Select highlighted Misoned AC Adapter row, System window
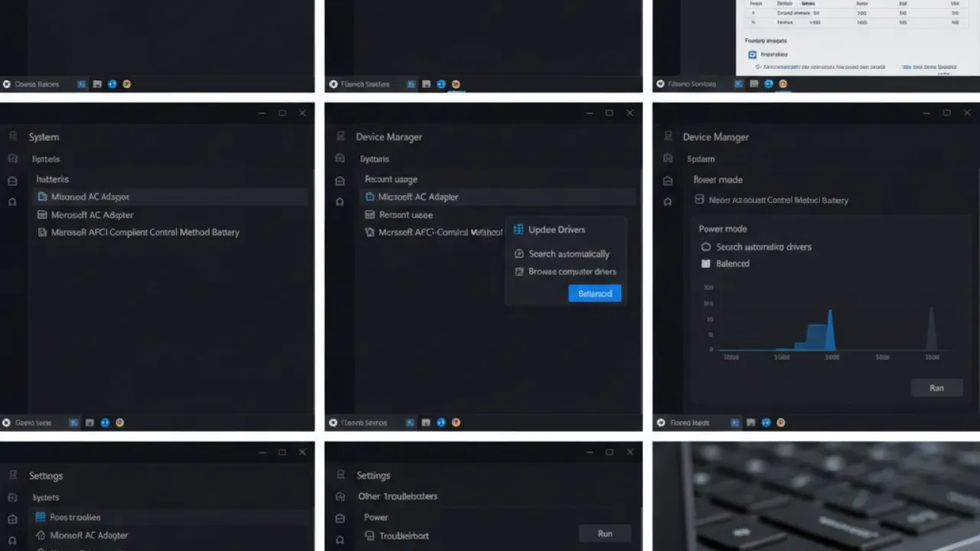The width and height of the screenshot is (980, 551). 170,197
